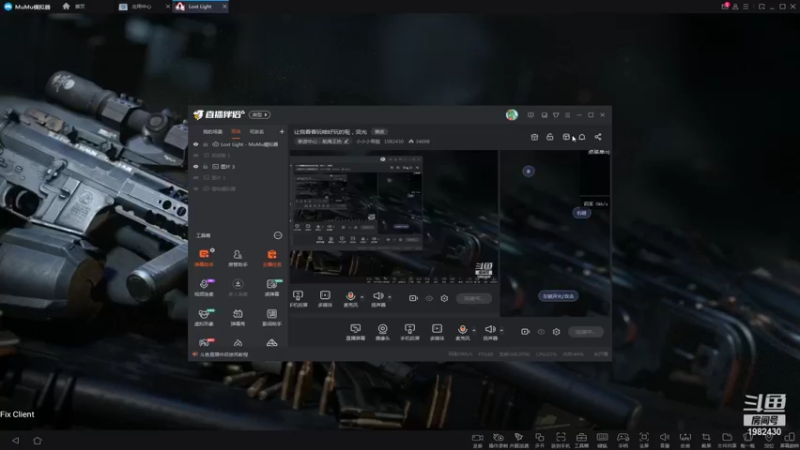Toggle hidden eye of the last source row

(x=196, y=189)
